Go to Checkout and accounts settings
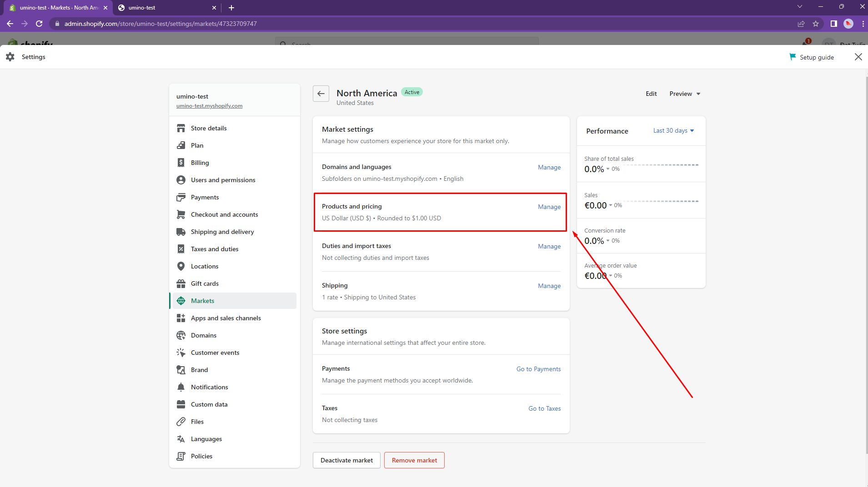Viewport: 868px width, 487px height. click(x=224, y=214)
